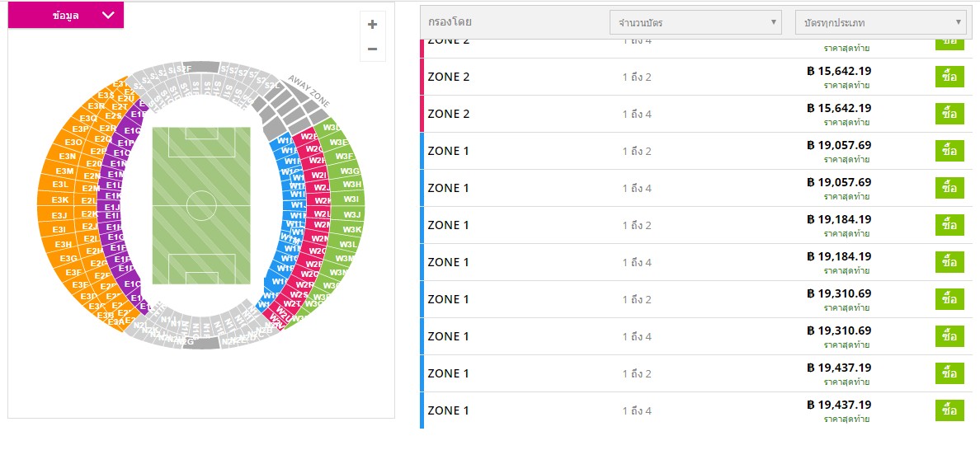Click the football pitch center circle

pos(201,204)
